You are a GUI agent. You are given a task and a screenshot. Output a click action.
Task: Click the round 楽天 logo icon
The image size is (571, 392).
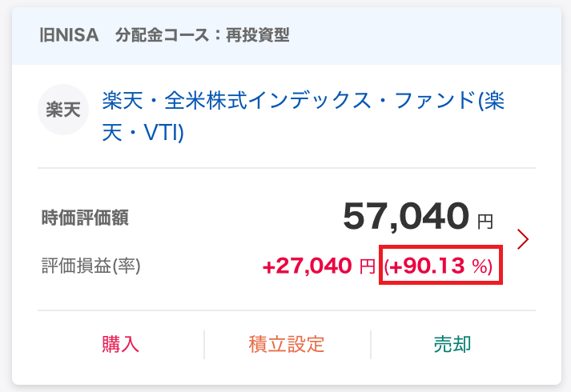click(63, 110)
